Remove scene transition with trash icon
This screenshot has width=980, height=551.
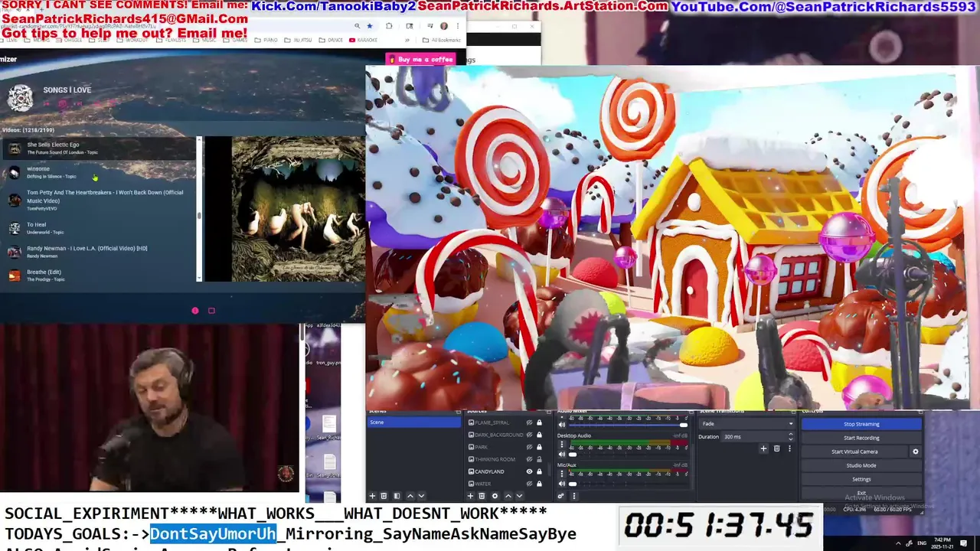(776, 448)
